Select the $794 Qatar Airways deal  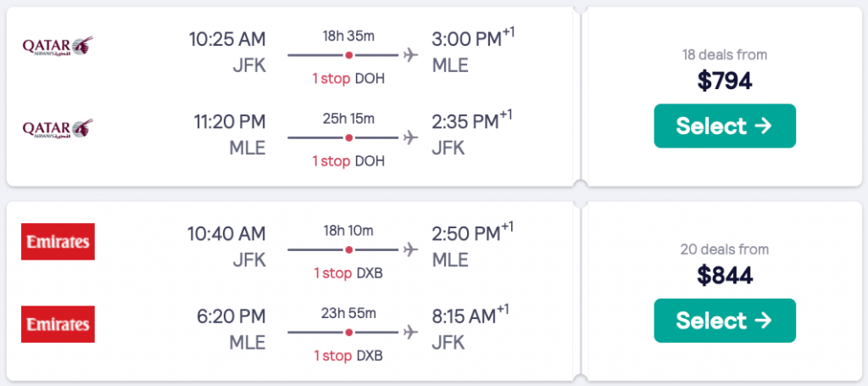(725, 126)
